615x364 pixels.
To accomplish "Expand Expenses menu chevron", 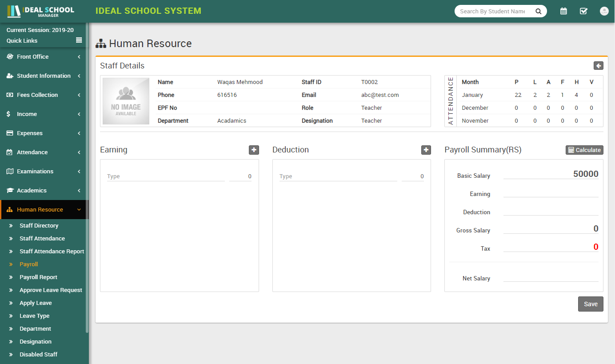I will click(79, 133).
